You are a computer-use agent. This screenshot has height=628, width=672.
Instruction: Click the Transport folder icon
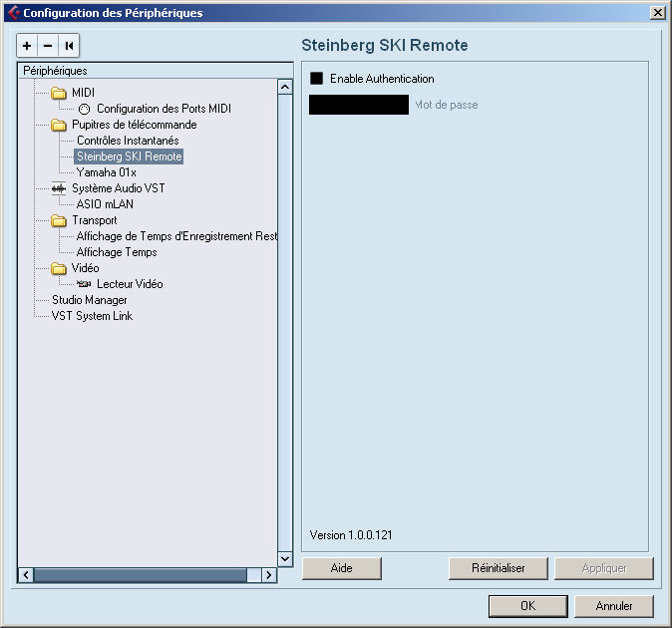(x=58, y=220)
